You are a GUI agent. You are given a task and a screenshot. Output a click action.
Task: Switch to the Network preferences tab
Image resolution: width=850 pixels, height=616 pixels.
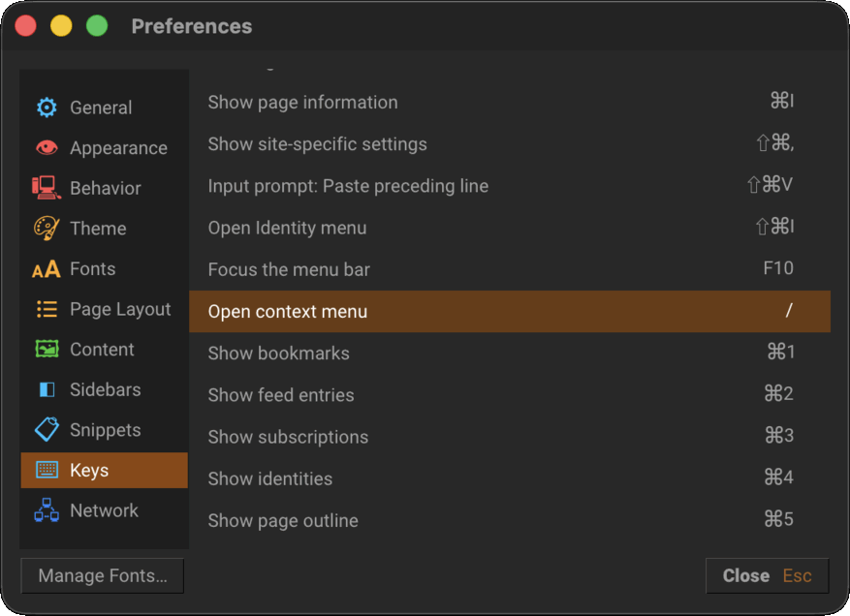[104, 510]
